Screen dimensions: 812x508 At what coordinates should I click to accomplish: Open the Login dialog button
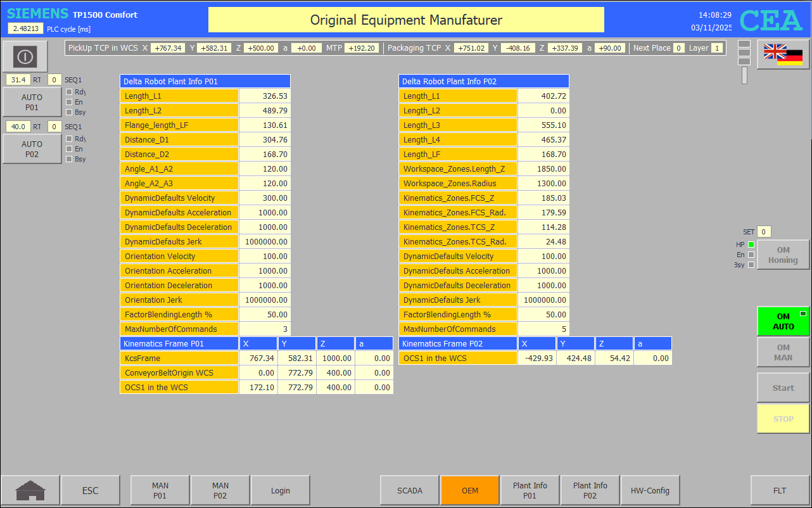[x=280, y=490]
